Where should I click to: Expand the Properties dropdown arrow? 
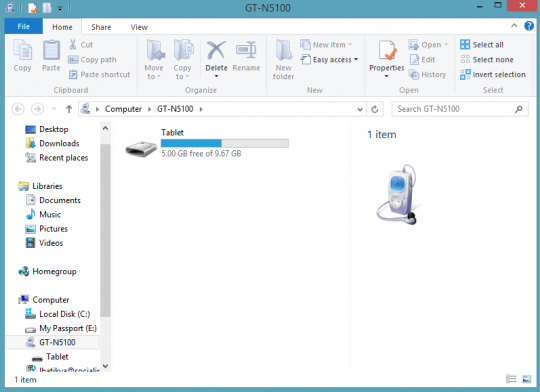coord(386,76)
